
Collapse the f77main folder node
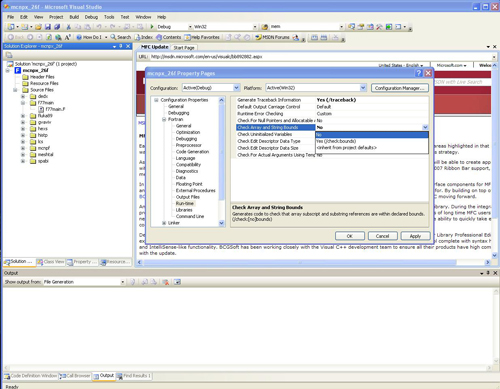pyautogui.click(x=23, y=103)
